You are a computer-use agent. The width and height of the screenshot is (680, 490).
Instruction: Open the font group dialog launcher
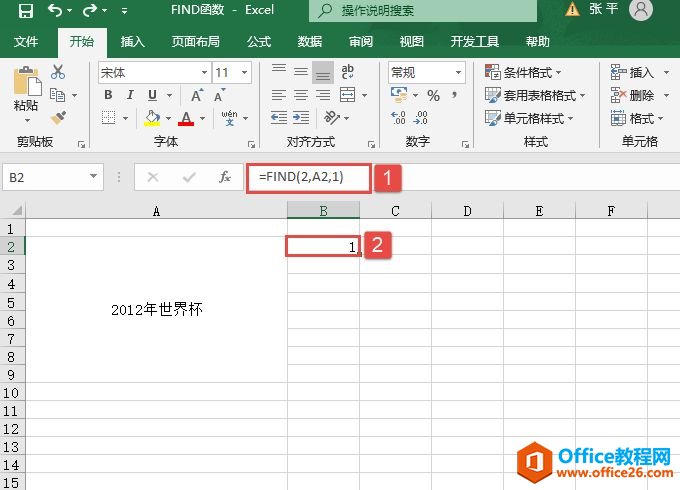click(251, 144)
